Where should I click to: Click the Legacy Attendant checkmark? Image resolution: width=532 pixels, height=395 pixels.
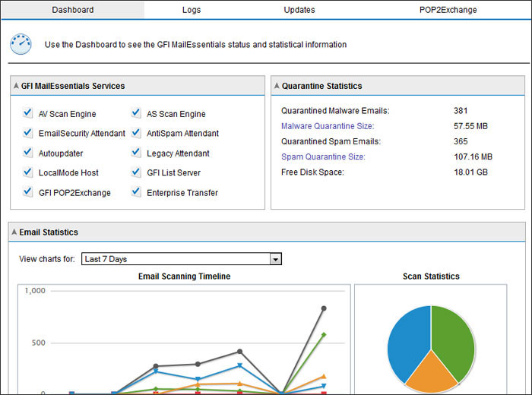(136, 152)
